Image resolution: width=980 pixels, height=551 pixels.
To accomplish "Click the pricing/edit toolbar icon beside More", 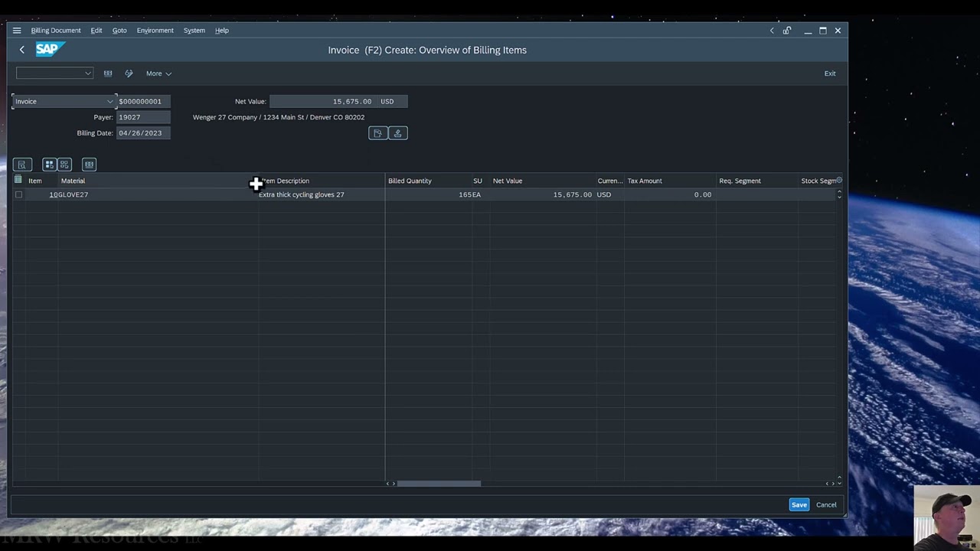I will [x=129, y=73].
